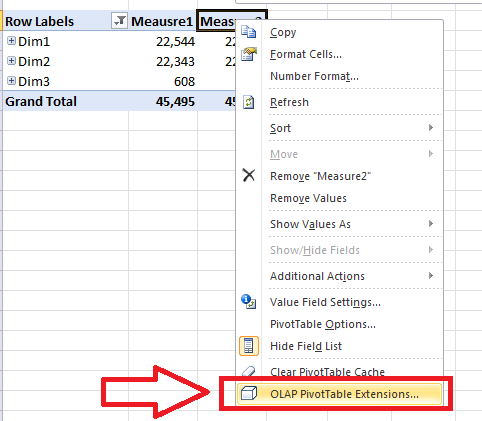Click the Copy icon in context menu
The image size is (482, 421).
(249, 32)
